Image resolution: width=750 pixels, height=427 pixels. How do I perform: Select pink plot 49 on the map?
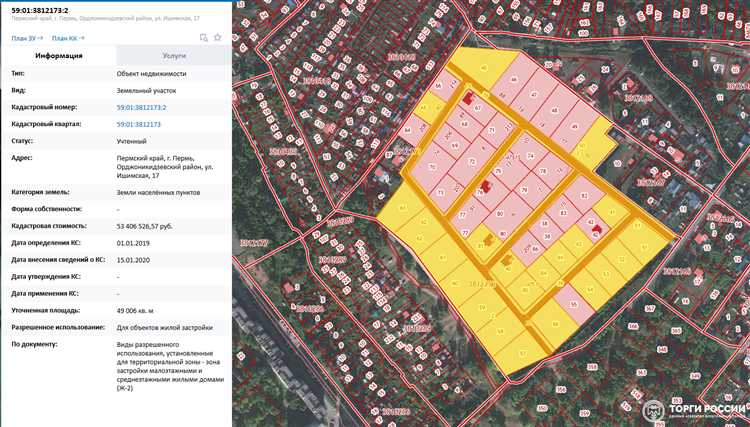574,126
